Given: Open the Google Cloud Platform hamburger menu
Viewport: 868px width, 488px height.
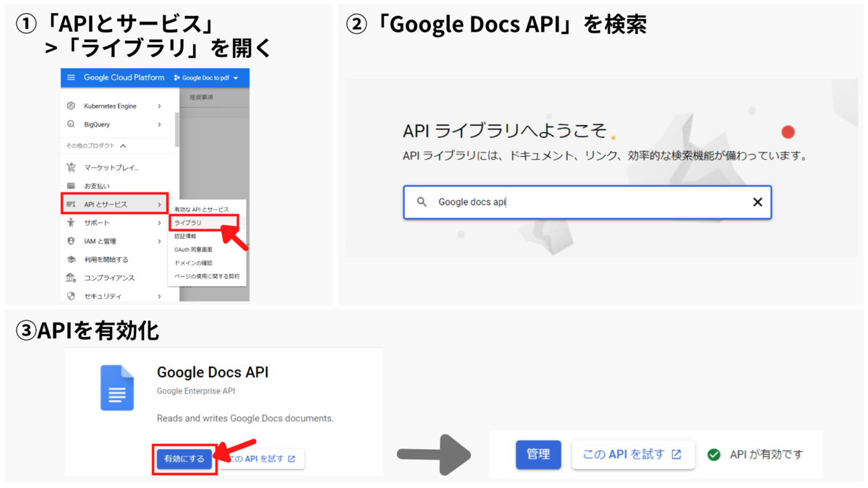Looking at the screenshot, I should tap(71, 77).
